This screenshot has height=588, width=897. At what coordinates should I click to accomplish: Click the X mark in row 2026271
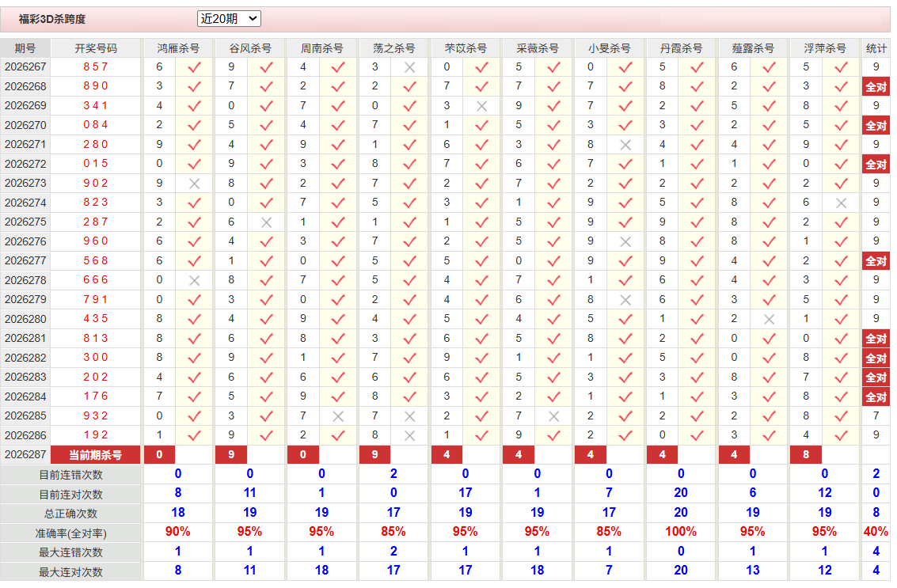tap(625, 145)
